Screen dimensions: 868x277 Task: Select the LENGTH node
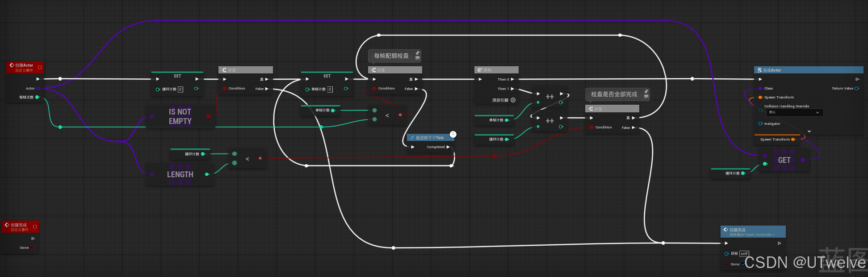(180, 175)
